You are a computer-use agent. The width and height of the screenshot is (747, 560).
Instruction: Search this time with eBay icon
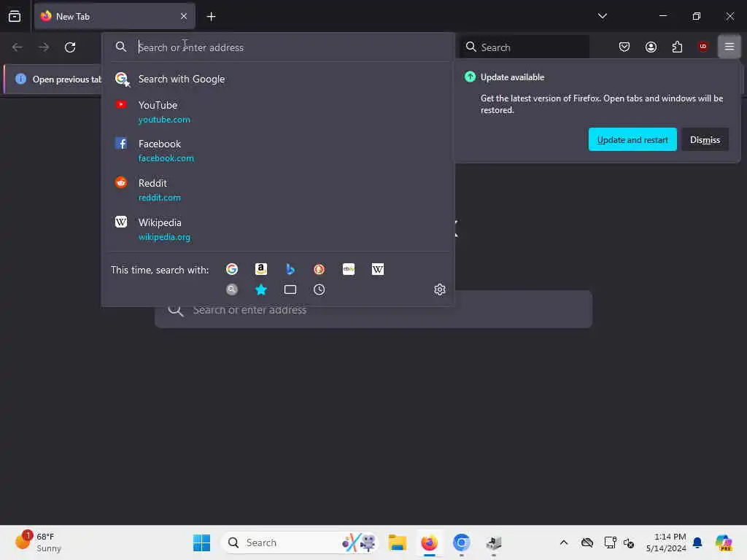click(349, 270)
